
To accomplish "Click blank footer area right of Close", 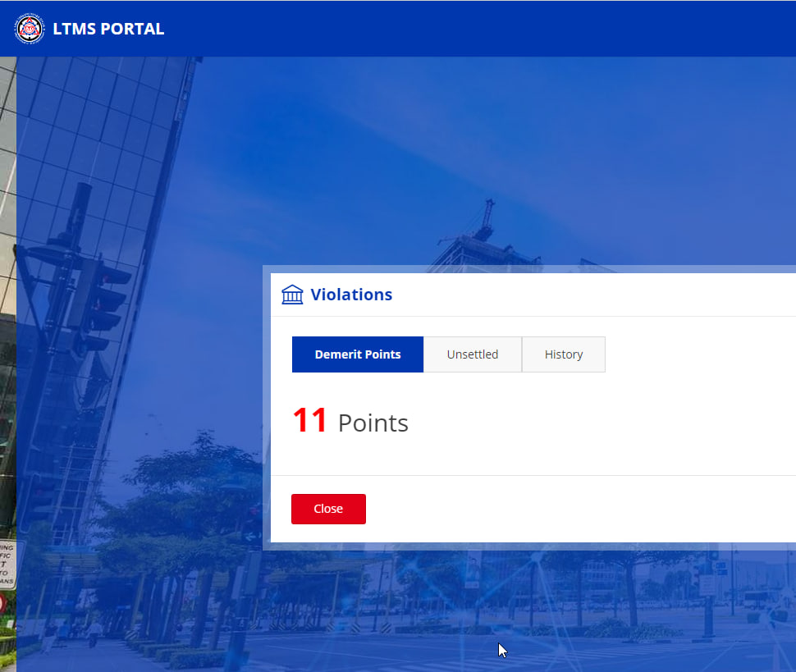I will [x=574, y=509].
